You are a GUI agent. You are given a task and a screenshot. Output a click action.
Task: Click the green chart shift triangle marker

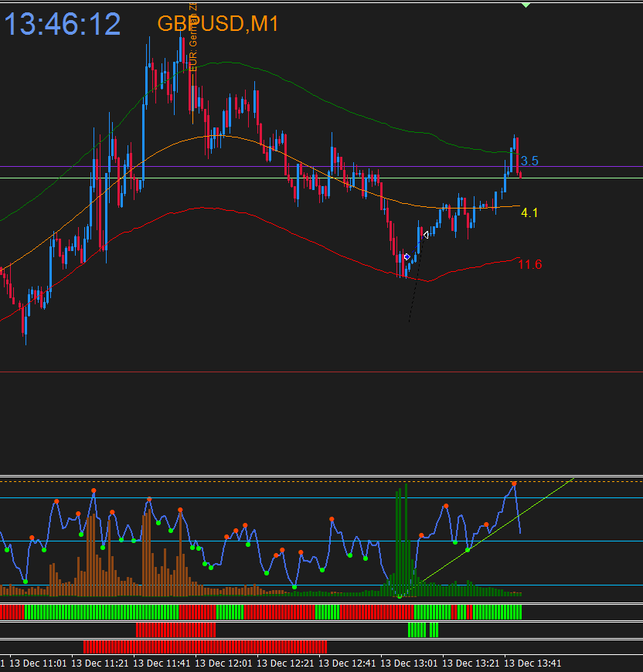(526, 5)
